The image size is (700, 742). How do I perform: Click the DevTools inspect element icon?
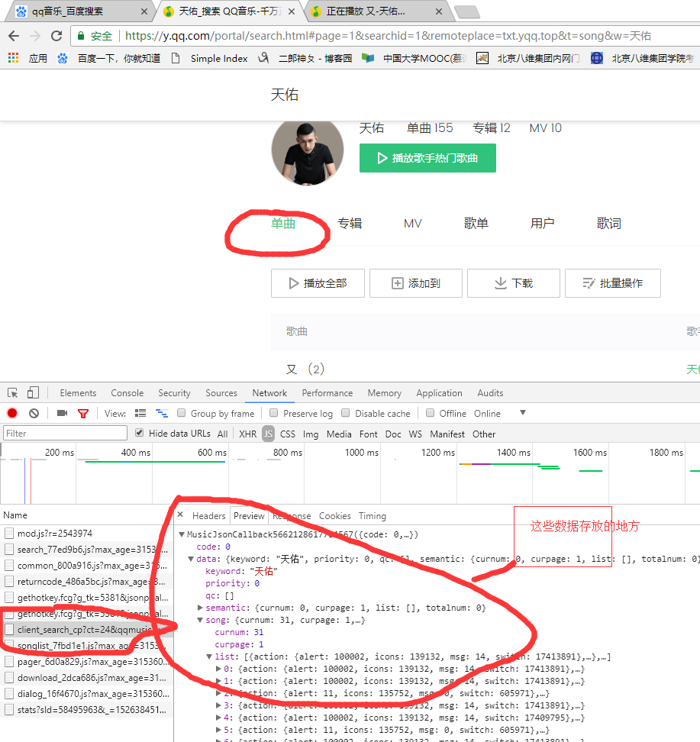(x=13, y=393)
